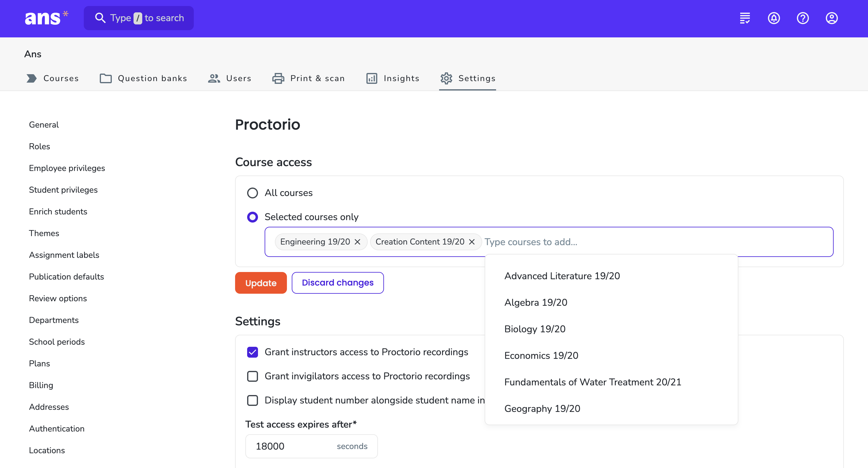Select the Selected courses only radio

point(252,217)
